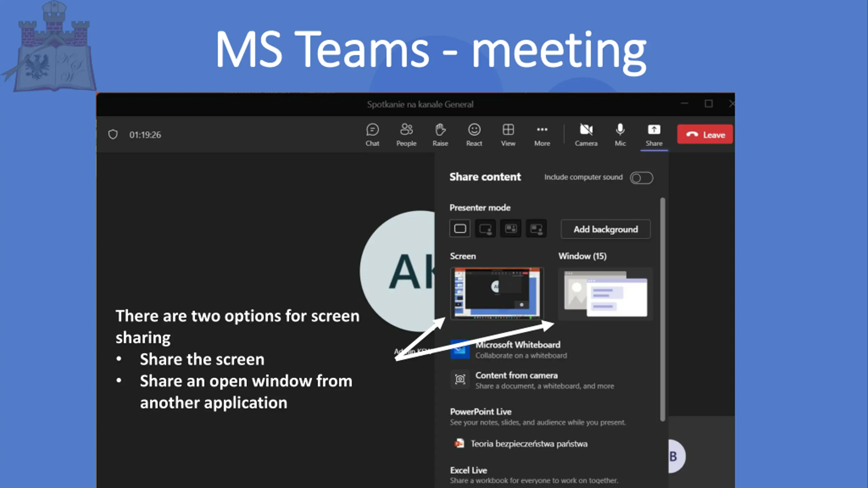
Task: Expand the More actions menu
Action: click(542, 135)
